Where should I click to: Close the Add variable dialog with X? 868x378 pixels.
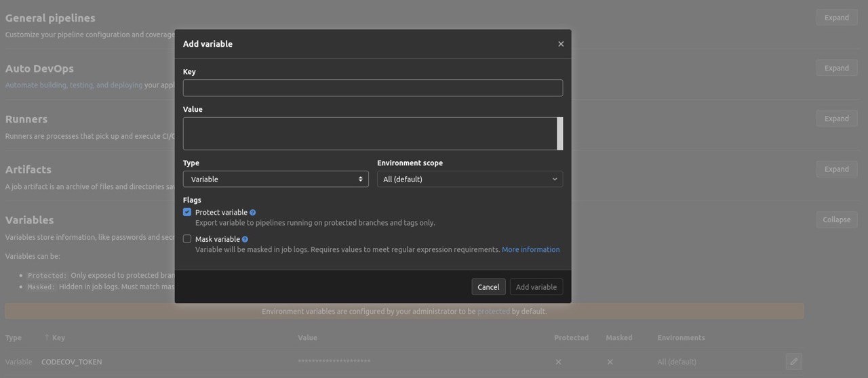[x=561, y=44]
